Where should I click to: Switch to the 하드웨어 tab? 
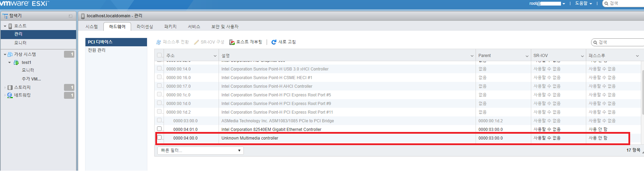pyautogui.click(x=117, y=27)
